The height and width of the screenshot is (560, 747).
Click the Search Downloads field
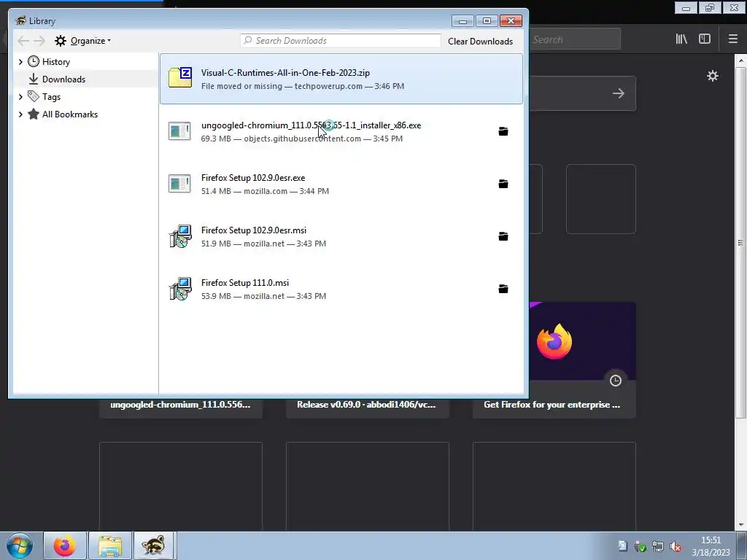point(341,41)
